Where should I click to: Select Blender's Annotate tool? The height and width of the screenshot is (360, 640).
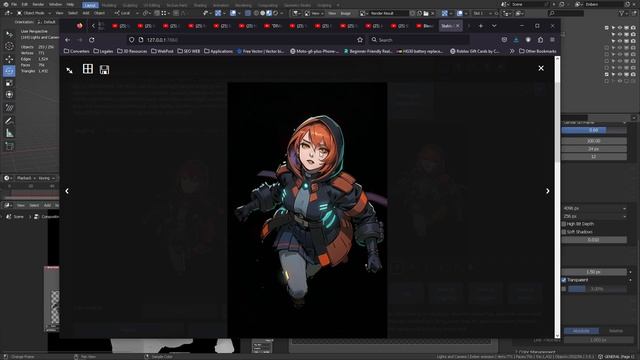[9, 120]
